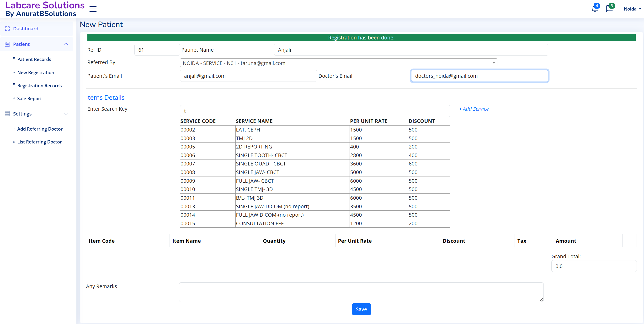Toggle the Settings menu chevron
Viewport: 644px width, 324px height.
pyautogui.click(x=66, y=114)
